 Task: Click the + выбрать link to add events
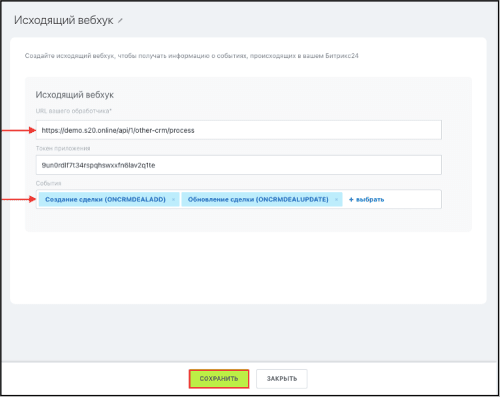click(366, 200)
